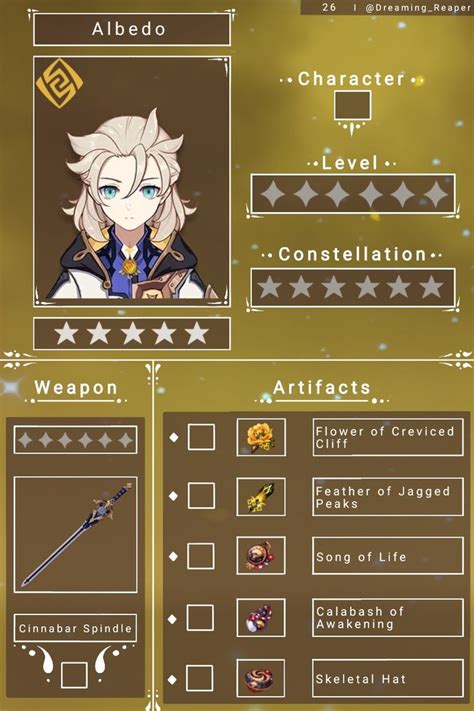Select the first star in the Constellation row

[x=269, y=287]
